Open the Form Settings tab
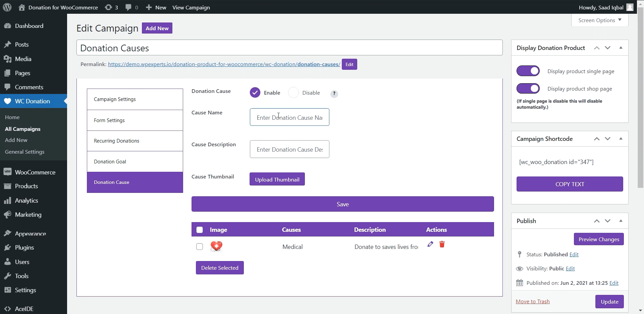The height and width of the screenshot is (314, 644). [x=135, y=120]
